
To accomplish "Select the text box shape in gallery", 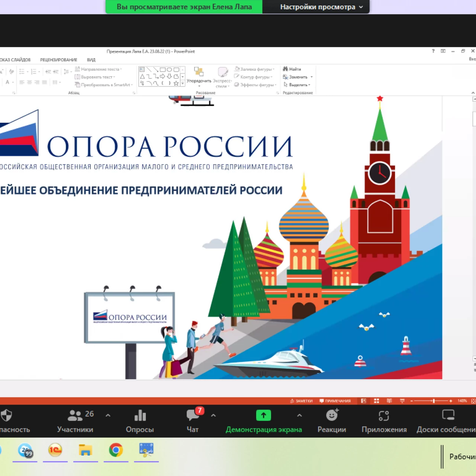I will pos(142,70).
